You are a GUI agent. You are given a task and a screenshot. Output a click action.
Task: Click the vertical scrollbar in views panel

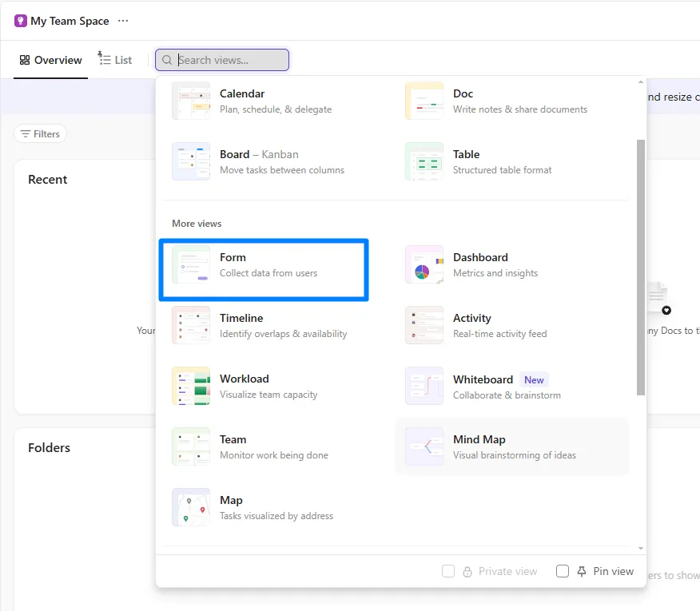coord(641,268)
